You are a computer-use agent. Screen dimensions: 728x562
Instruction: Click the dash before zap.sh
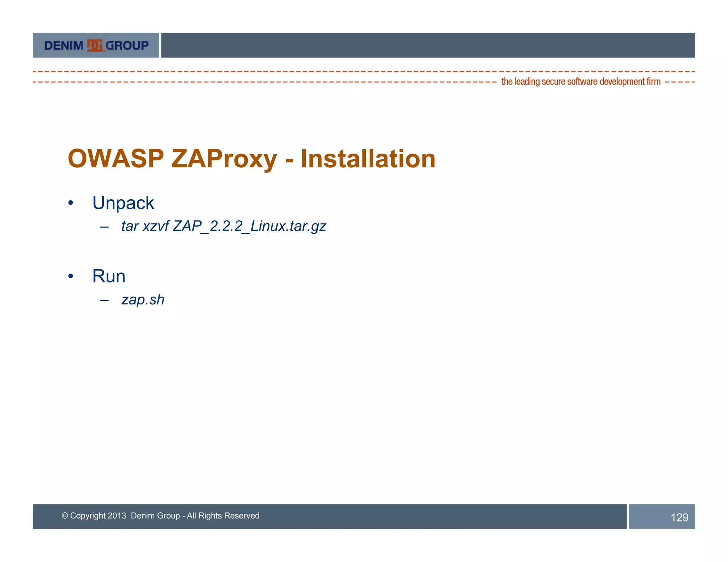(x=104, y=300)
